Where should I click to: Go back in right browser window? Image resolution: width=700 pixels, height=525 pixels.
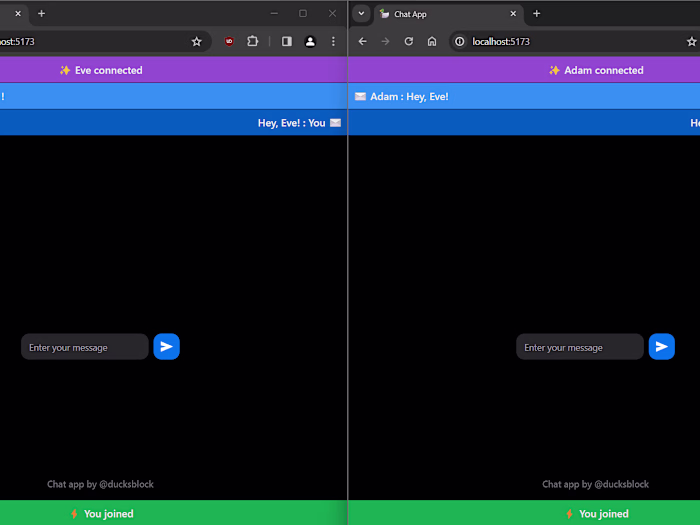coord(362,42)
